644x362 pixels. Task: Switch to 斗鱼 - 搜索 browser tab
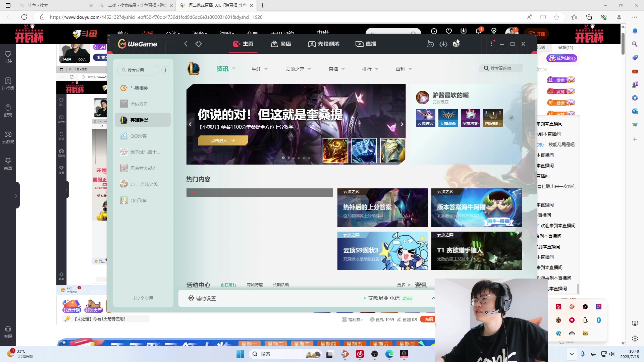point(55,5)
